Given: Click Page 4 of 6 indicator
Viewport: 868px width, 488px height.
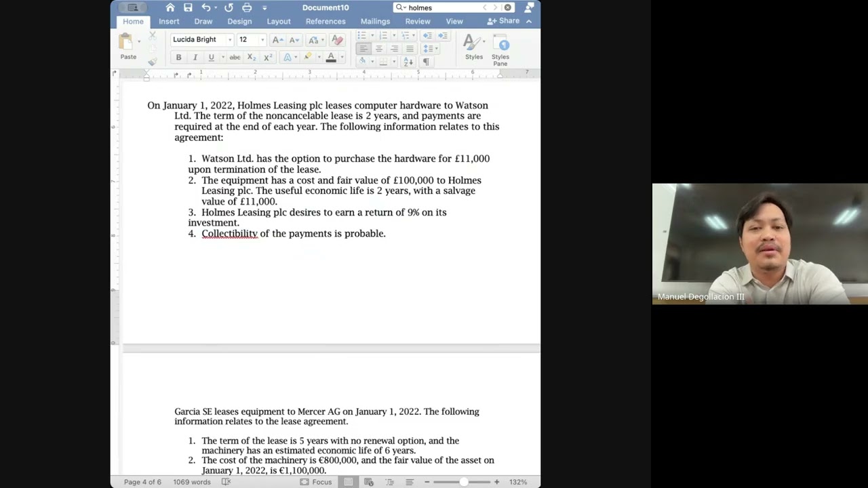Looking at the screenshot, I should (142, 482).
